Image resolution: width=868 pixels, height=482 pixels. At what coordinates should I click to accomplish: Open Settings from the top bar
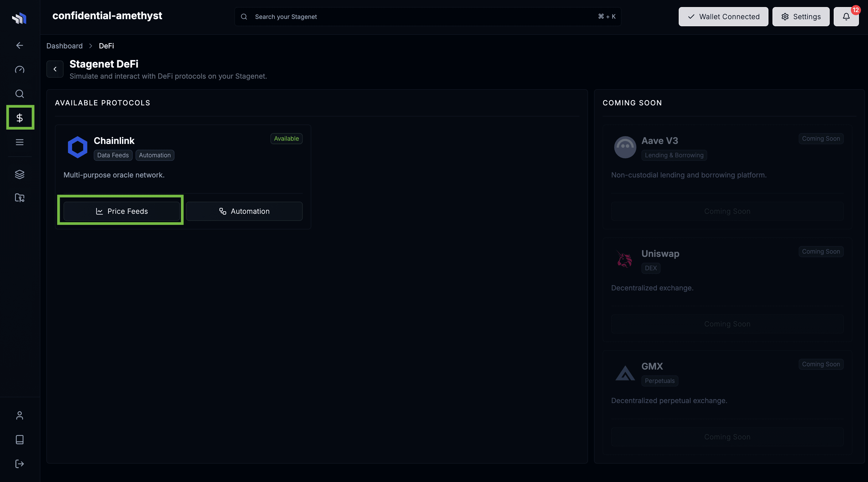(x=801, y=17)
